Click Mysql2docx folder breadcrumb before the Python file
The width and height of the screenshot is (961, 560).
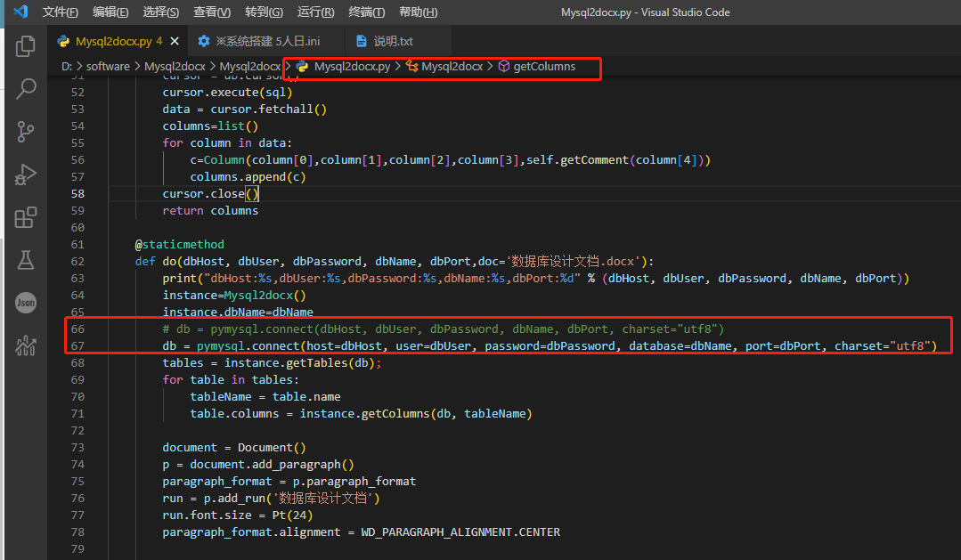[x=250, y=66]
